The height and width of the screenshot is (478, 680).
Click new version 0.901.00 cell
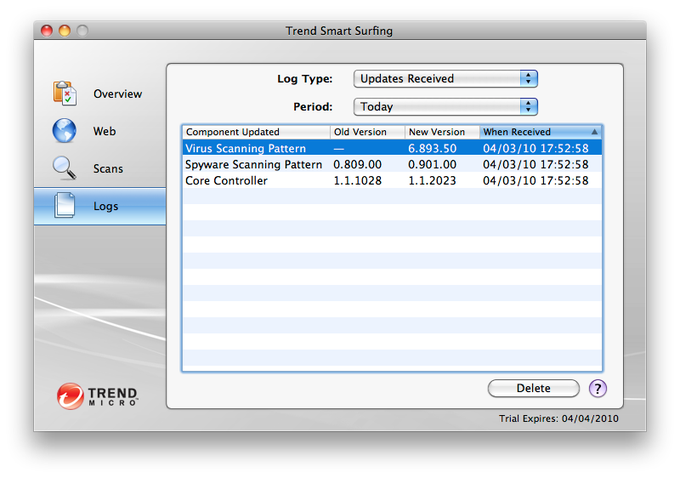432,164
